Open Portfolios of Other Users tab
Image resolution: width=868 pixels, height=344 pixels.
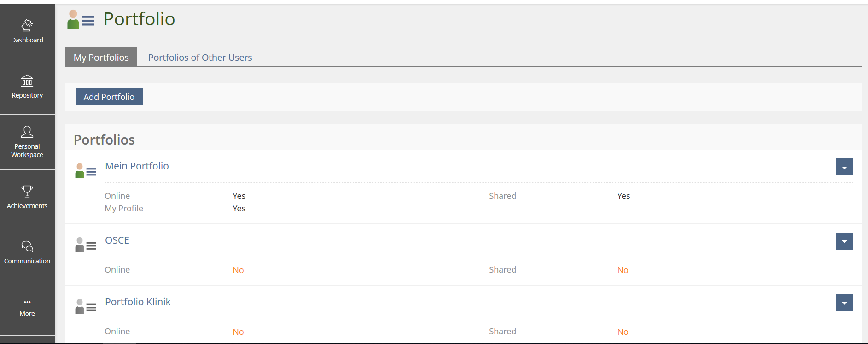(x=200, y=58)
